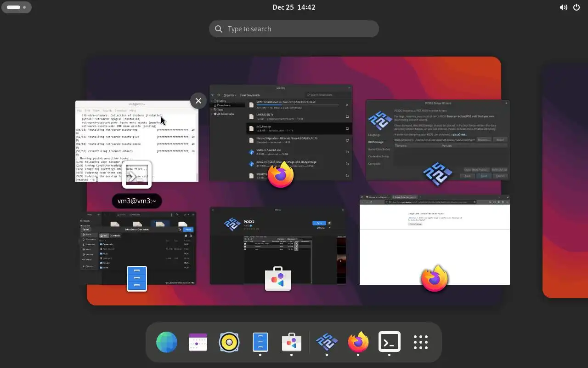Switch to the next workspace on the right
Viewport: 588px width, 368px height.
(565, 181)
